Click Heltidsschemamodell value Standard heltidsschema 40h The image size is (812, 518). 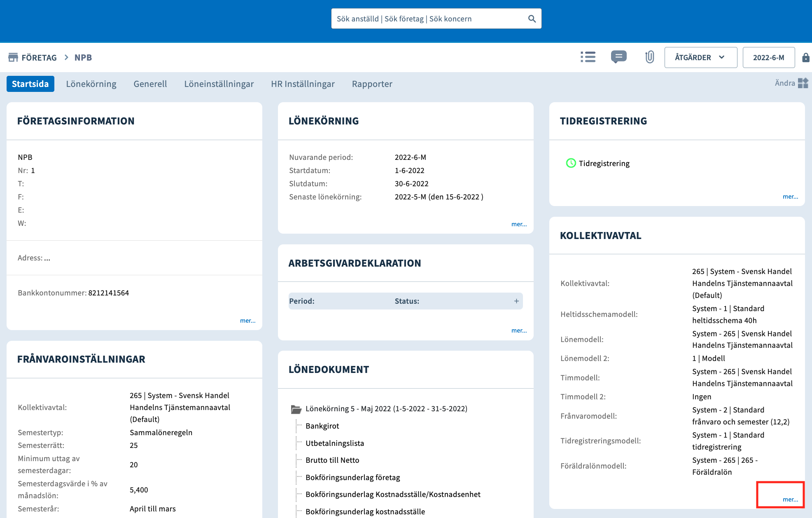[728, 314]
